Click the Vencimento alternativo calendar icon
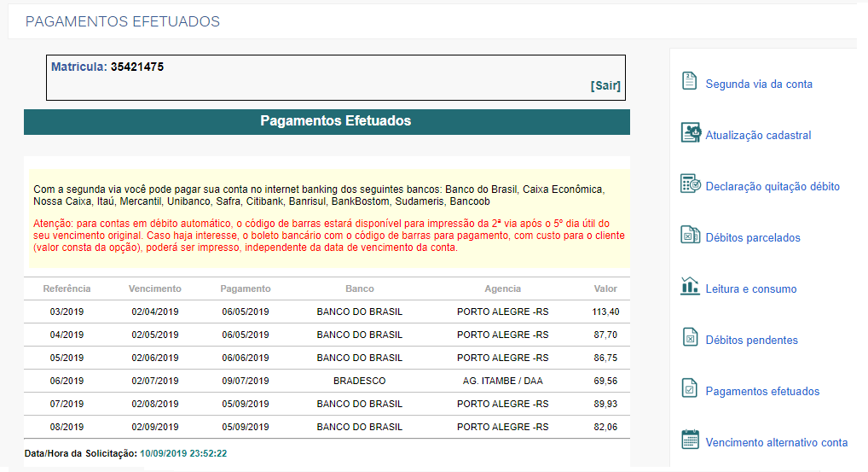The height and width of the screenshot is (472, 868). coord(690,440)
